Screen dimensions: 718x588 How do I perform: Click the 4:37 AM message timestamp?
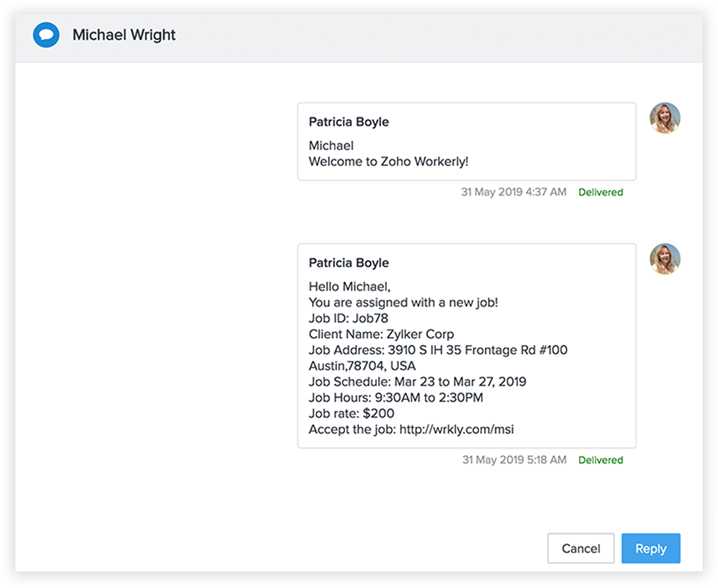point(513,192)
